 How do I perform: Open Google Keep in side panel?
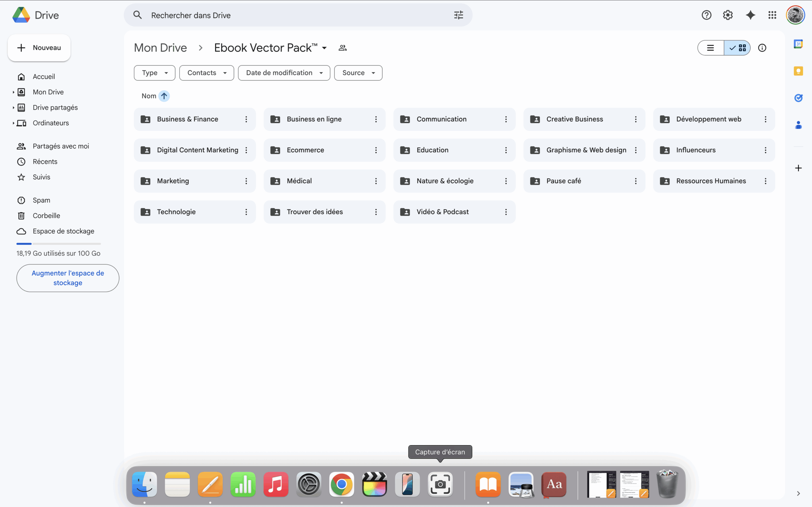[798, 71]
